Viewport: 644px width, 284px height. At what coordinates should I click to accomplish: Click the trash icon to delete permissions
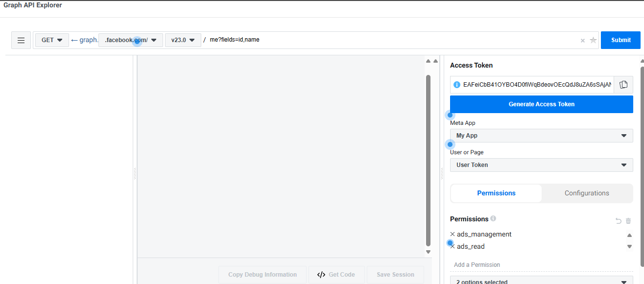click(628, 221)
